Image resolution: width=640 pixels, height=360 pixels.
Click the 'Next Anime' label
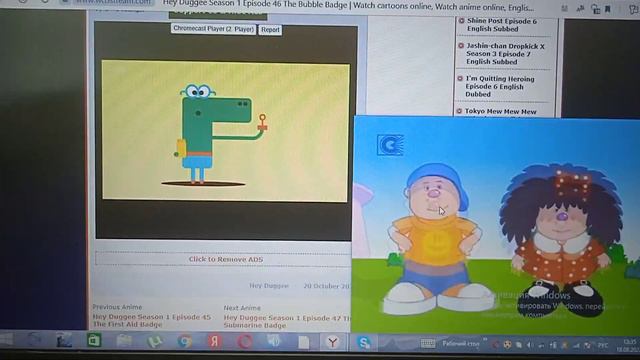pos(242,308)
